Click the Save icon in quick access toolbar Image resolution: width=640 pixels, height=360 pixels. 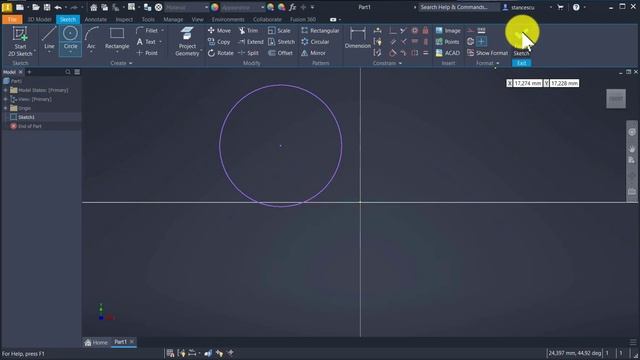(47, 7)
